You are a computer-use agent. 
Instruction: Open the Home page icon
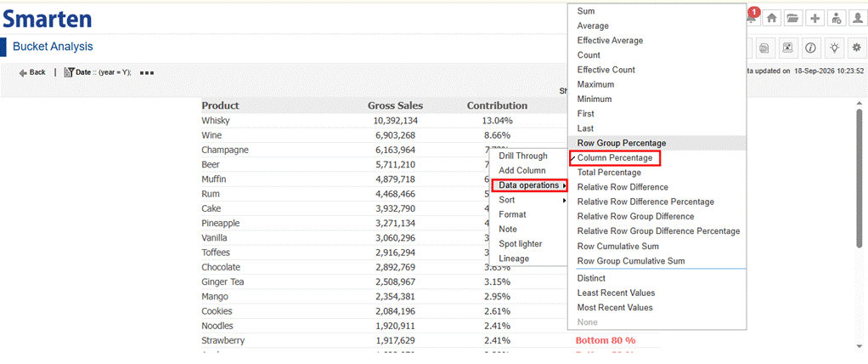tap(771, 18)
